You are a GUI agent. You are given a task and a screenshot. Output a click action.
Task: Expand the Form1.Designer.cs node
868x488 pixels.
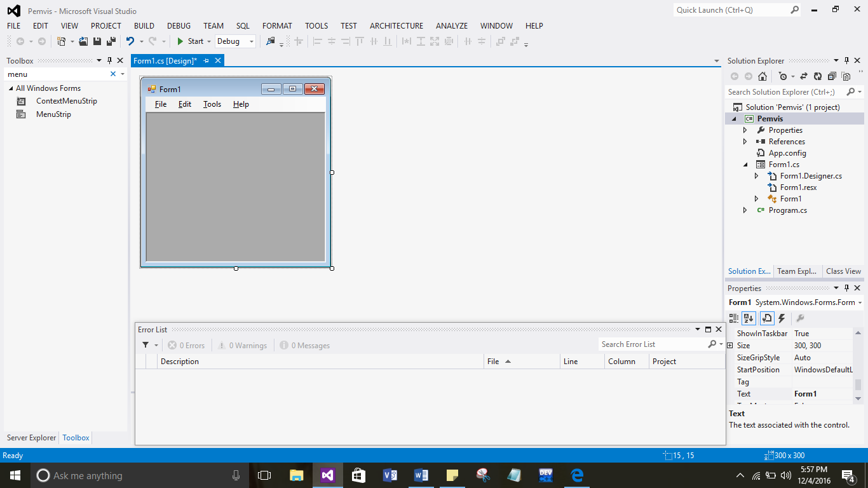click(x=757, y=176)
